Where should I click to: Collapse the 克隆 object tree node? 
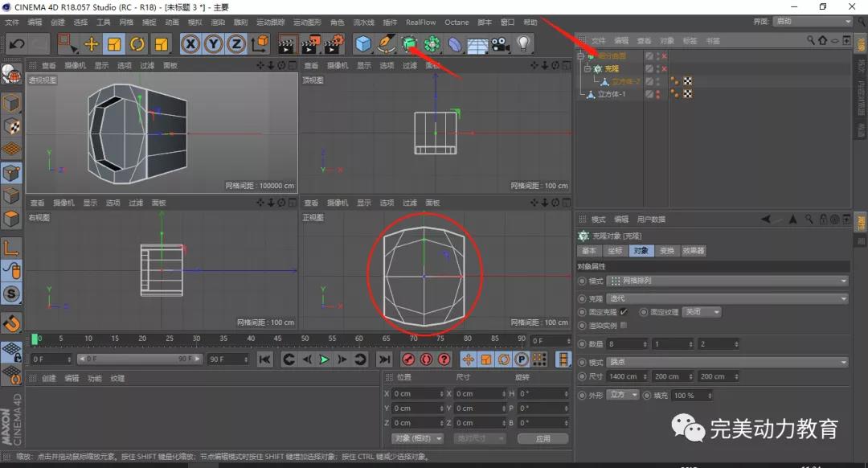pos(588,69)
